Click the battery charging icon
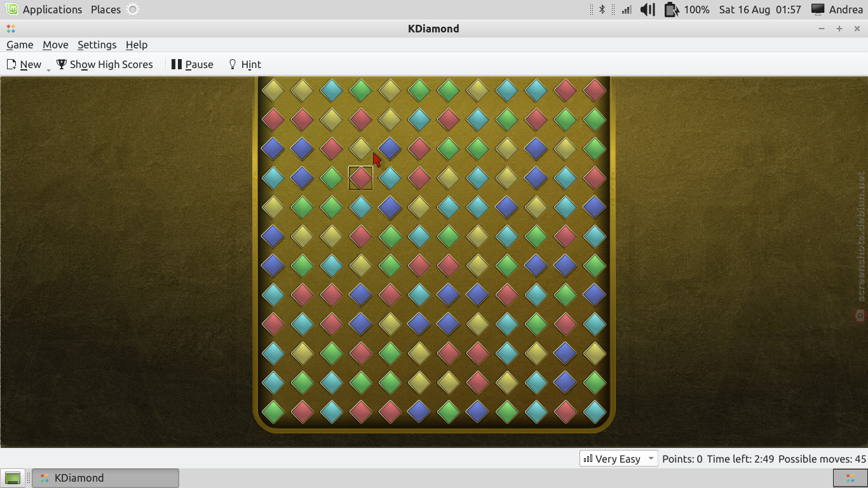This screenshot has height=488, width=868. [x=672, y=10]
